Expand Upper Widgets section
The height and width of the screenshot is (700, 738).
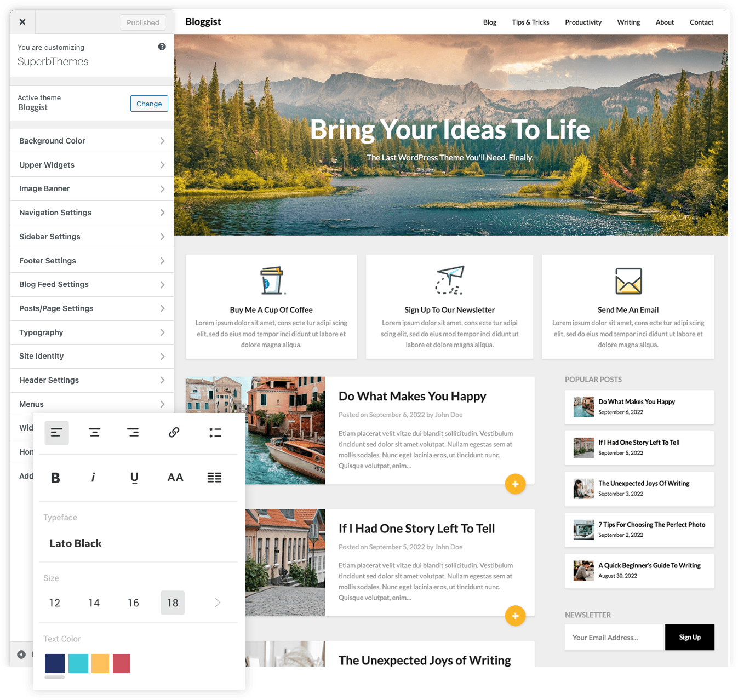(92, 165)
